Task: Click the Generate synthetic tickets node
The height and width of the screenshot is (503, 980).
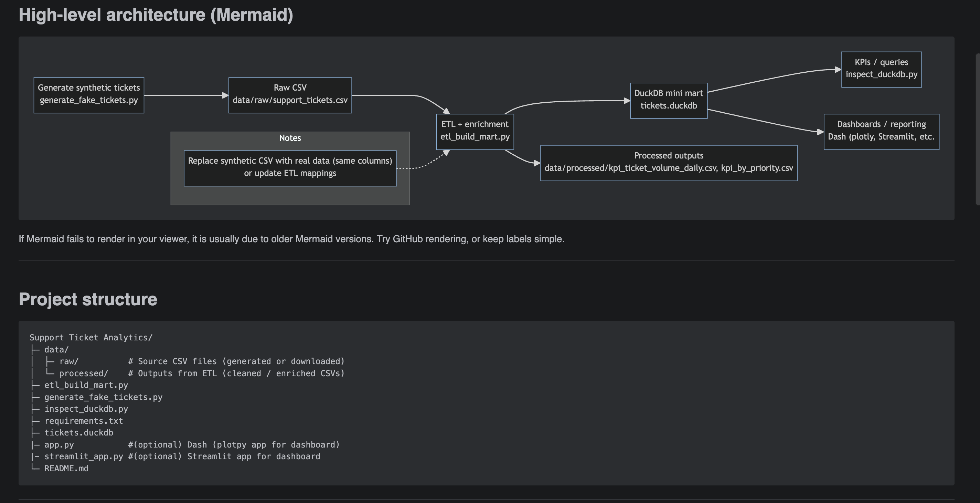Action: pyautogui.click(x=89, y=95)
